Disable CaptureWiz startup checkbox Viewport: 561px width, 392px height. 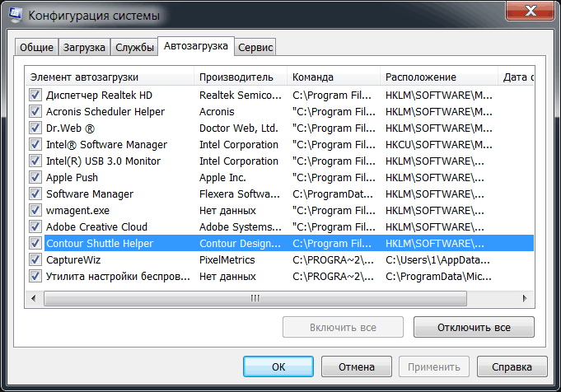click(35, 259)
